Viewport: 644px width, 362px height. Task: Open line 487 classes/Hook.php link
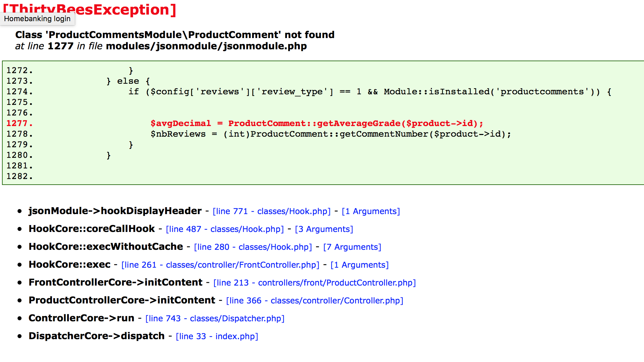(225, 229)
